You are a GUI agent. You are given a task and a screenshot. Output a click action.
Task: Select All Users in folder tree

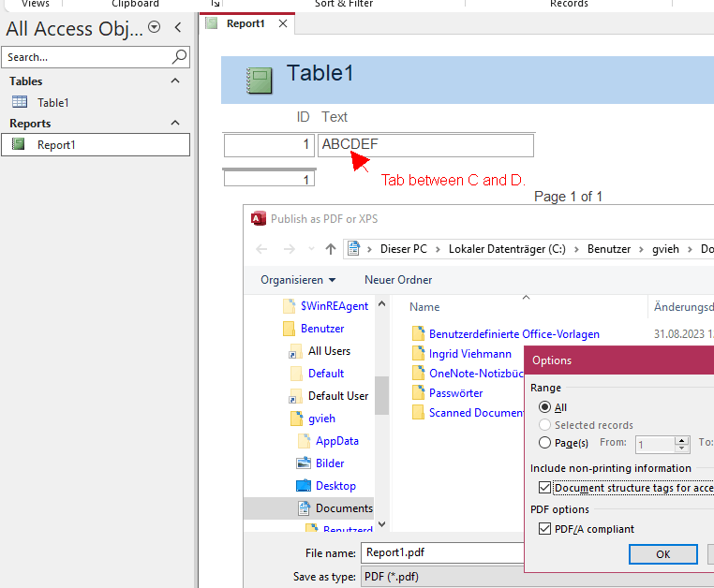click(320, 351)
